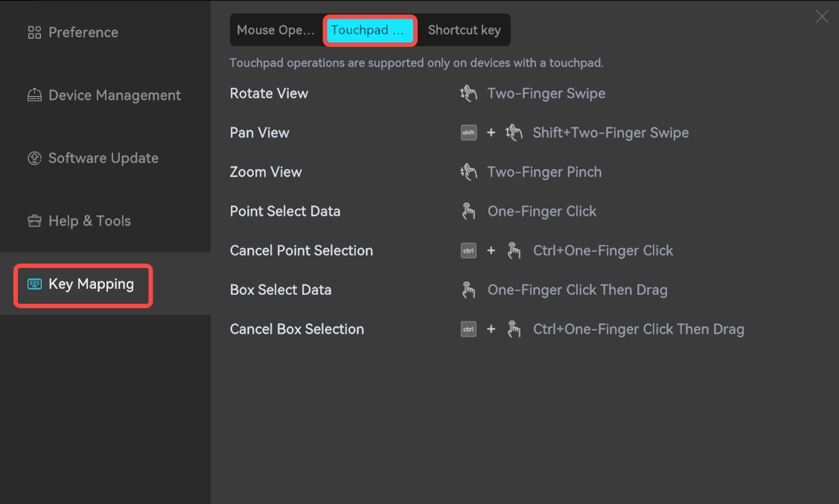The height and width of the screenshot is (504, 839).
Task: Switch to the Mouse Operation tab
Action: point(276,30)
